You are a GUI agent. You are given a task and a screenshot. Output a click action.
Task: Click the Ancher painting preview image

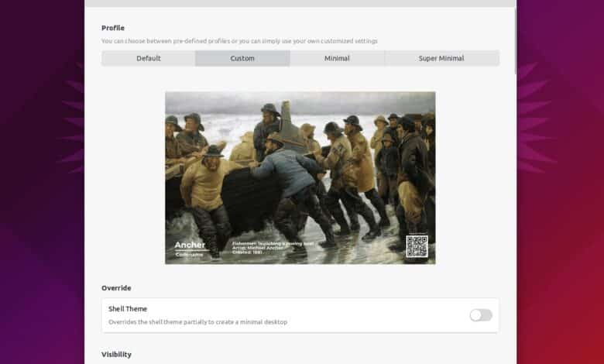point(300,177)
